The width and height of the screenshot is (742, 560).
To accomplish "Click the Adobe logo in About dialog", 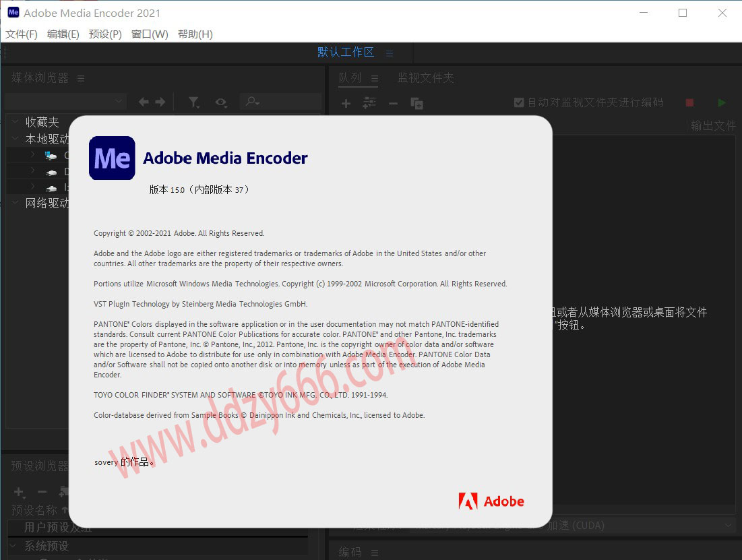I will tap(491, 501).
